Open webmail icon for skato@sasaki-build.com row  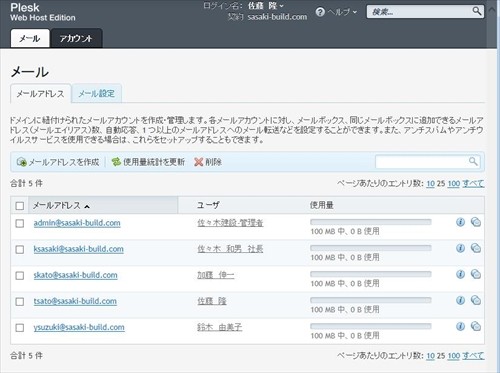pyautogui.click(x=476, y=274)
